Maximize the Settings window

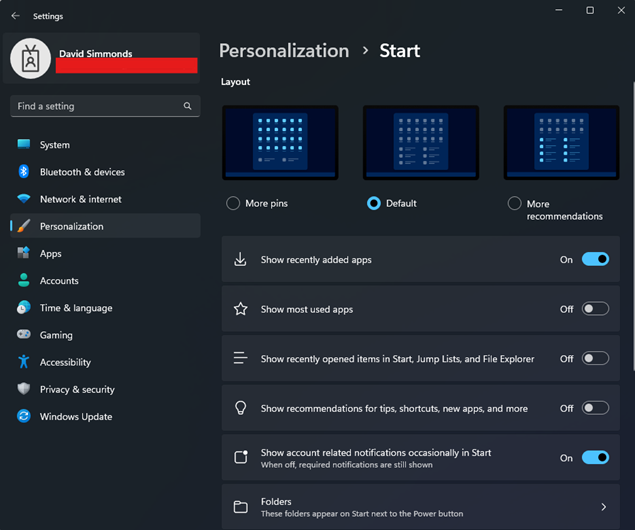[590, 10]
